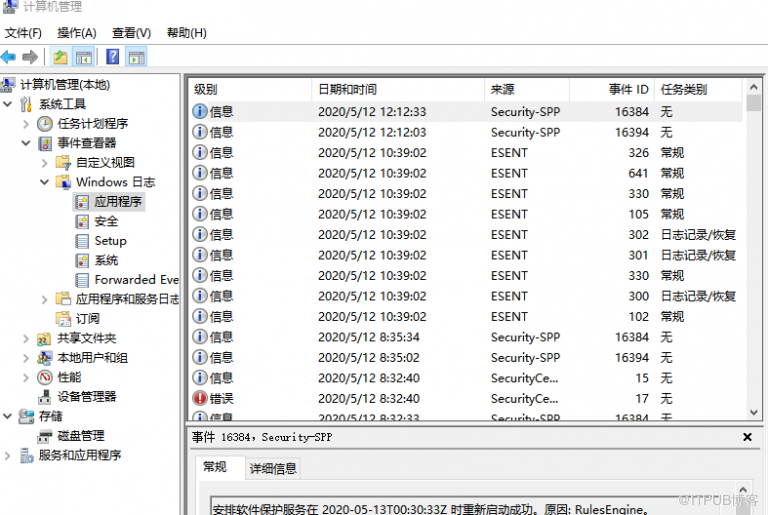Click the 自定义视图 filter folder icon
Image resolution: width=768 pixels, height=515 pixels.
pyautogui.click(x=63, y=163)
